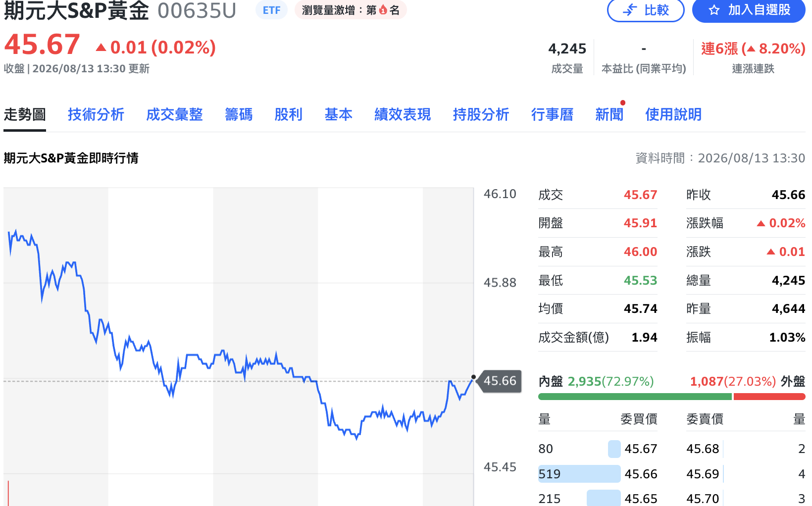
Task: Click the green 內盤 portion of ratio bar
Action: point(635,397)
